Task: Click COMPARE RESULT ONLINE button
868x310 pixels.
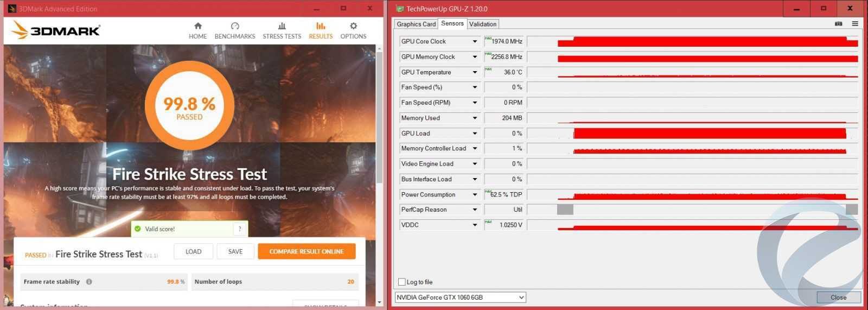Action: pyautogui.click(x=307, y=251)
